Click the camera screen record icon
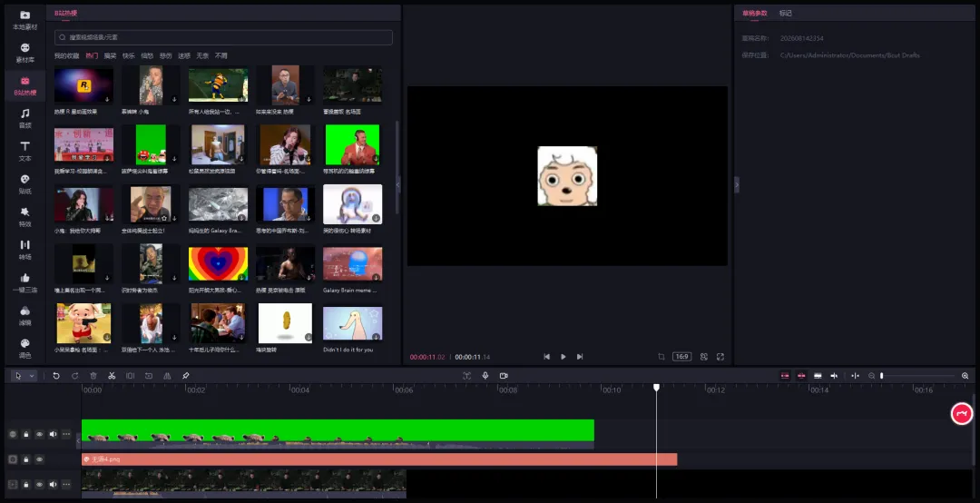 (504, 375)
